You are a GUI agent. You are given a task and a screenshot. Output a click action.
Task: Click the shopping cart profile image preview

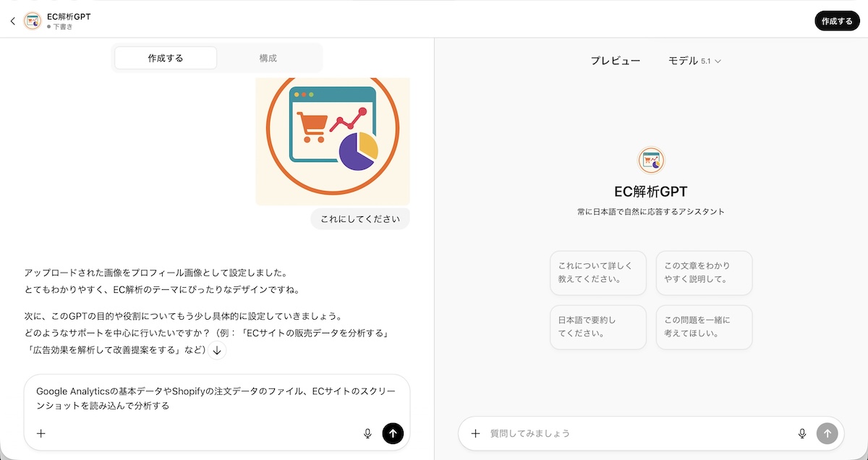332,140
